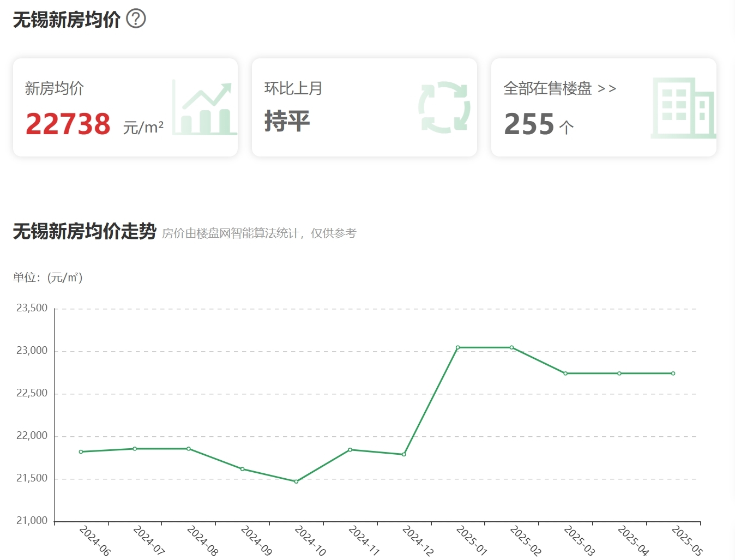Select the 2024-07 data point on chart
This screenshot has height=560, width=735.
coord(135,449)
